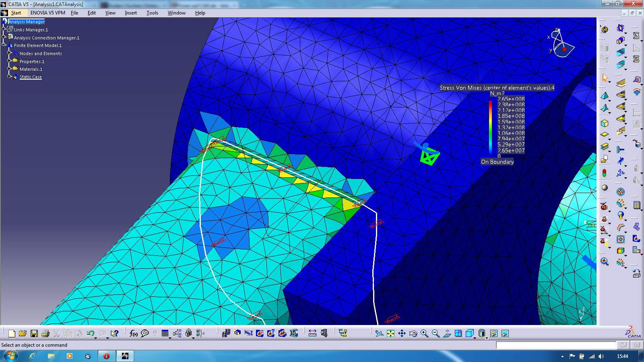Open the Formula f(x) tool
The width and height of the screenshot is (644, 362).
tap(134, 333)
